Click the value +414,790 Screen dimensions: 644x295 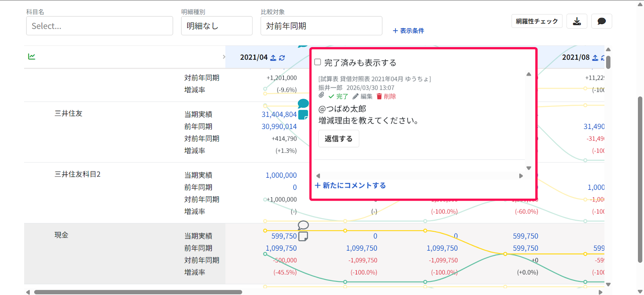(x=284, y=139)
